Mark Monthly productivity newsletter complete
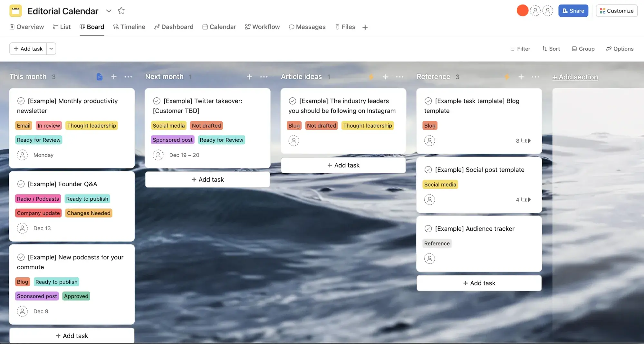The image size is (644, 344). coord(21,101)
